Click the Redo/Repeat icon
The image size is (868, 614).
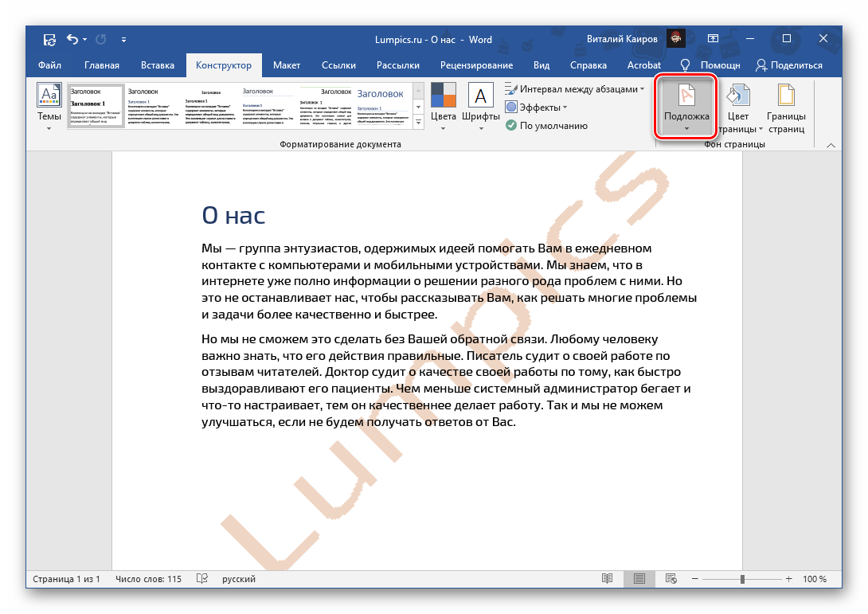101,39
